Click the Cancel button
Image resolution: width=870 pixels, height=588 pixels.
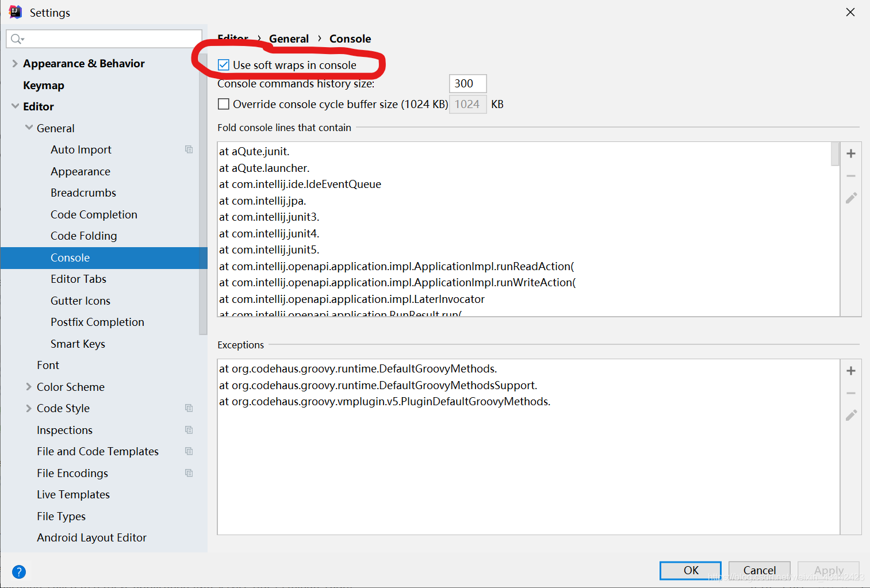[x=760, y=570]
